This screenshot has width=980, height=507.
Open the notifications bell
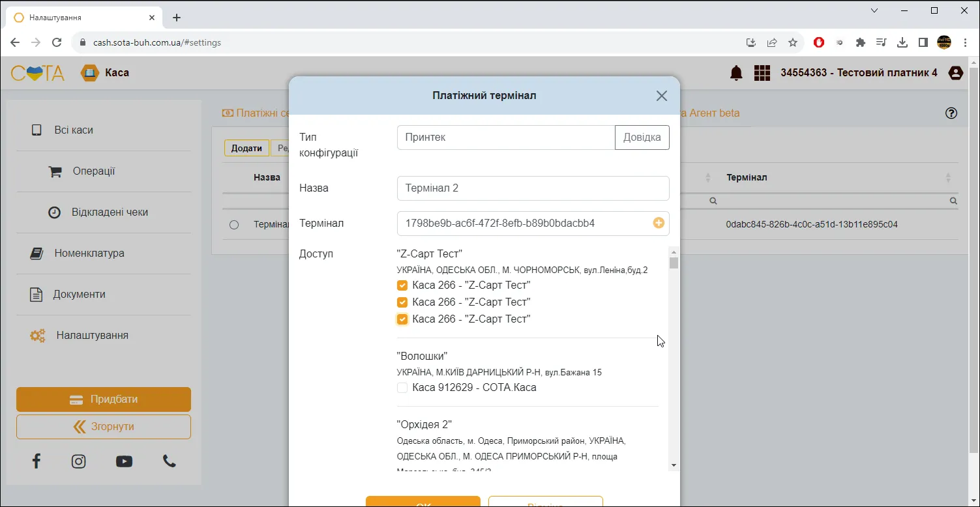coord(736,73)
